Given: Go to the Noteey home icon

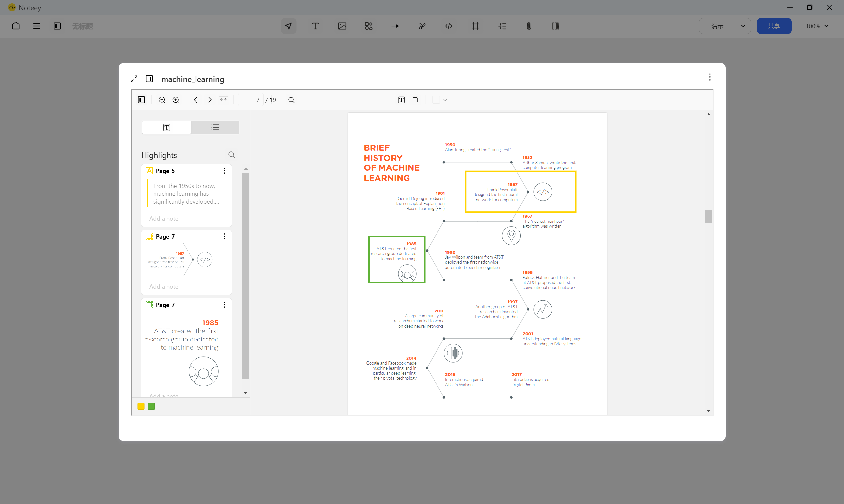Looking at the screenshot, I should click(x=16, y=26).
